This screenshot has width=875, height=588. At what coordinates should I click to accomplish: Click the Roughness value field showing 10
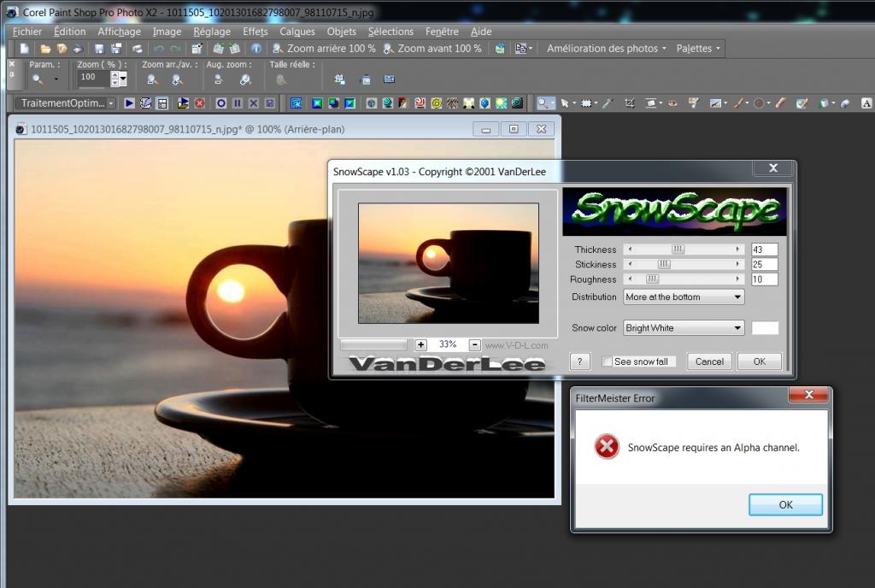(x=765, y=279)
